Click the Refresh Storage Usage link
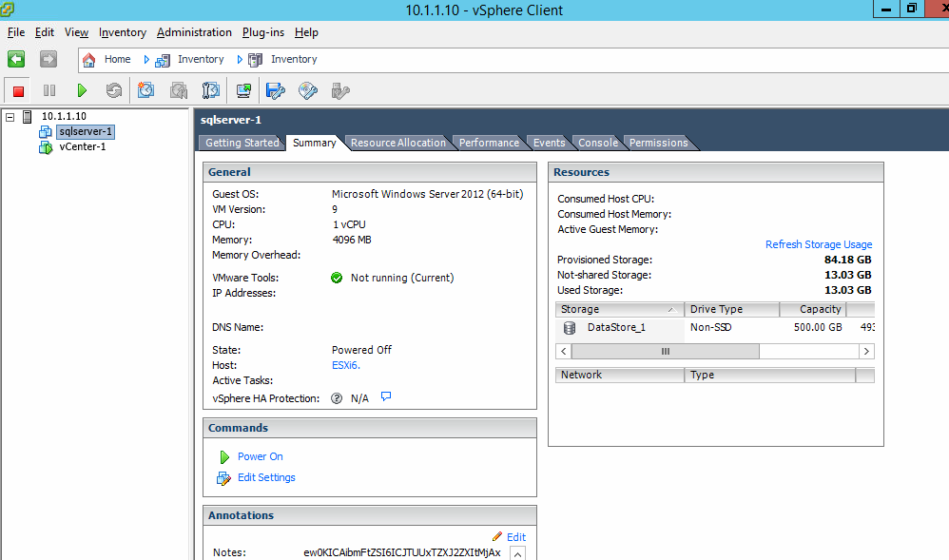 819,244
